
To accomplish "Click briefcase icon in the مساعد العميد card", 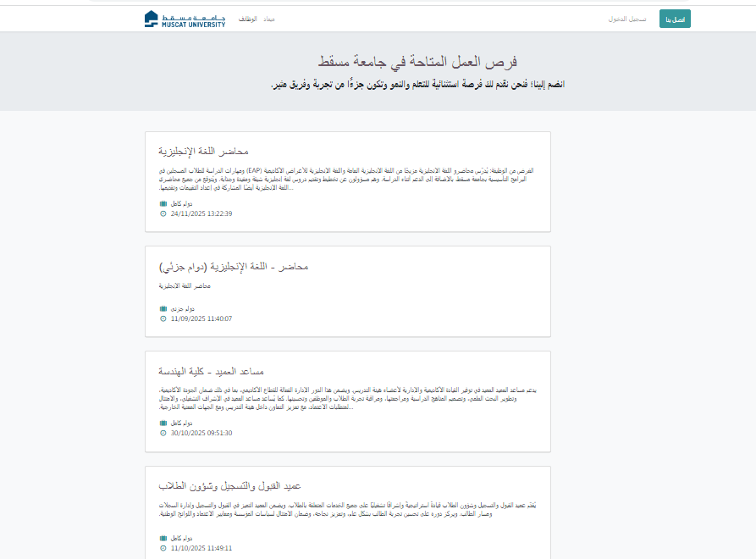I will (x=163, y=423).
